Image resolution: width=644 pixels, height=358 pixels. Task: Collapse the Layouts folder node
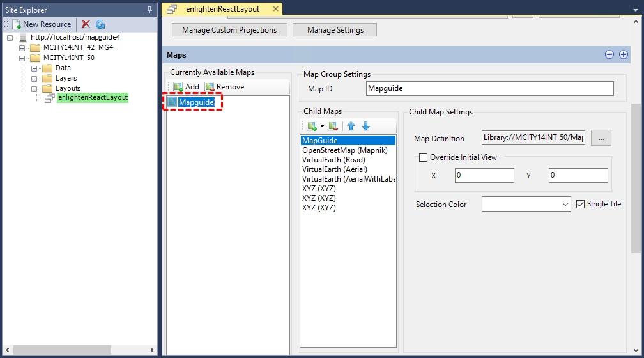coord(34,89)
